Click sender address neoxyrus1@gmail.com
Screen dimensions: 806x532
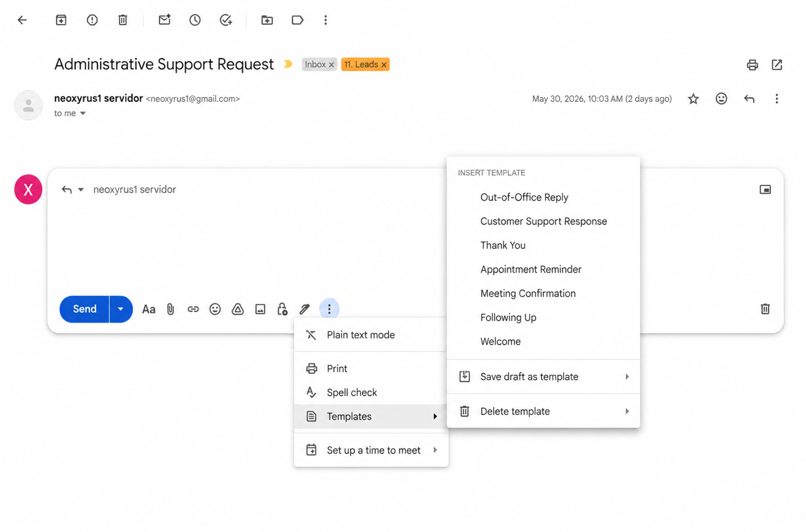pyautogui.click(x=193, y=99)
